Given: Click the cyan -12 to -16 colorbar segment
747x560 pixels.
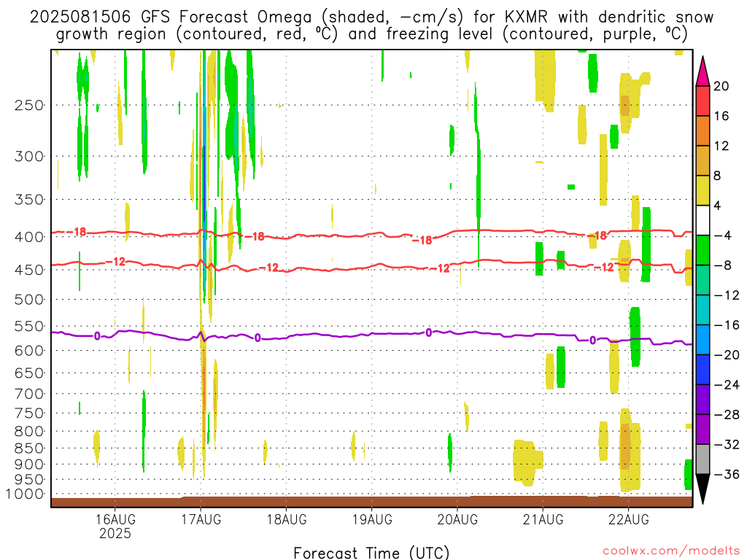Looking at the screenshot, I should click(703, 310).
